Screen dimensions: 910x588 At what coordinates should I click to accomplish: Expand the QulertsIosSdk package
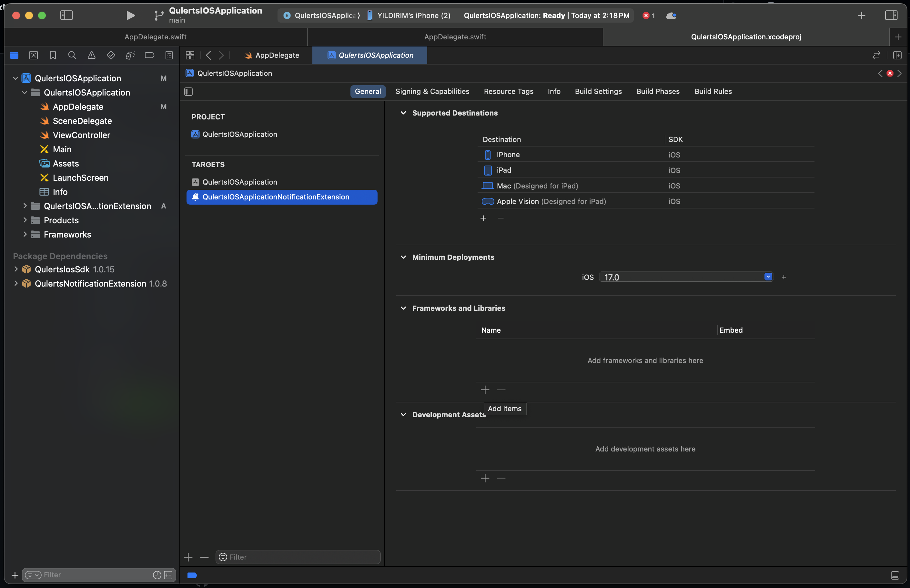coord(15,269)
